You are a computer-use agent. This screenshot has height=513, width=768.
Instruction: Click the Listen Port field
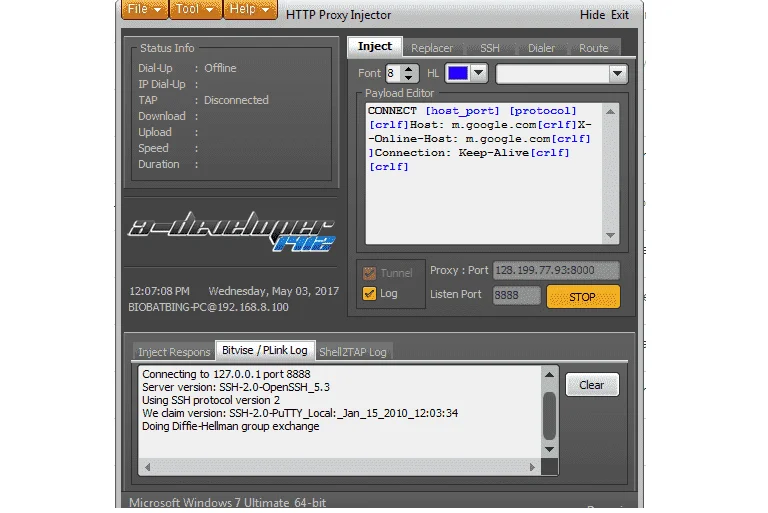coord(516,295)
